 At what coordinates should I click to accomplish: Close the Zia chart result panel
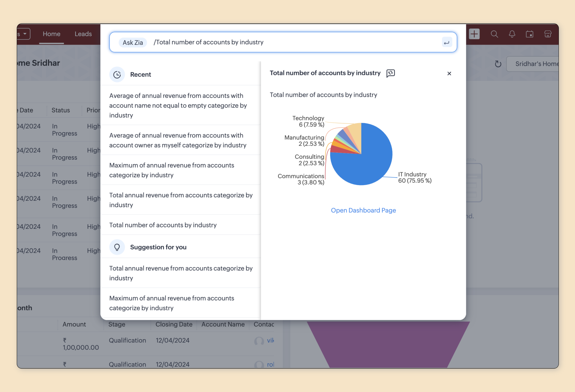[x=449, y=74]
